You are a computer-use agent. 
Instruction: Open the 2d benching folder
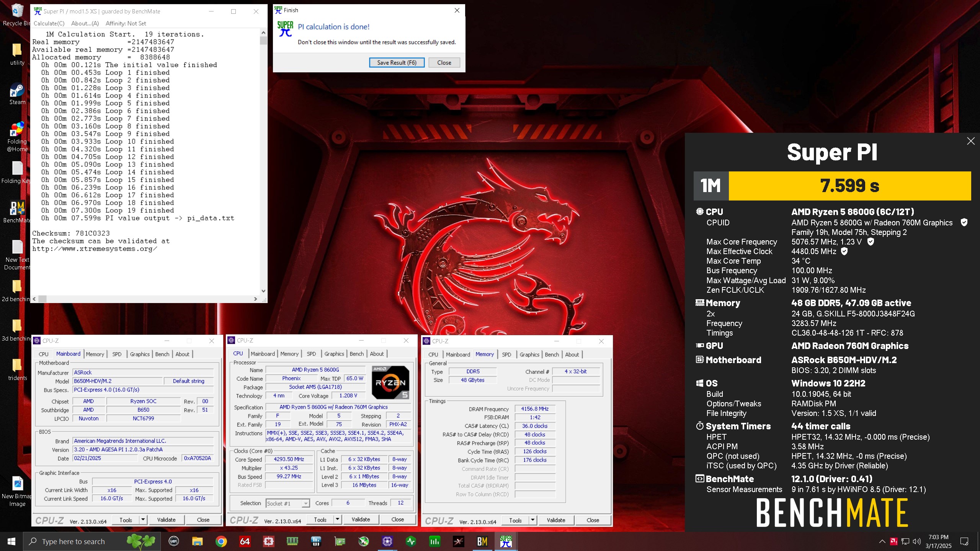click(17, 291)
